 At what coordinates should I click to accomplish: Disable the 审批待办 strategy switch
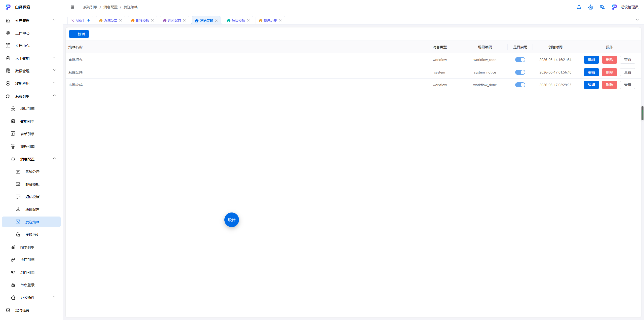pyautogui.click(x=520, y=60)
